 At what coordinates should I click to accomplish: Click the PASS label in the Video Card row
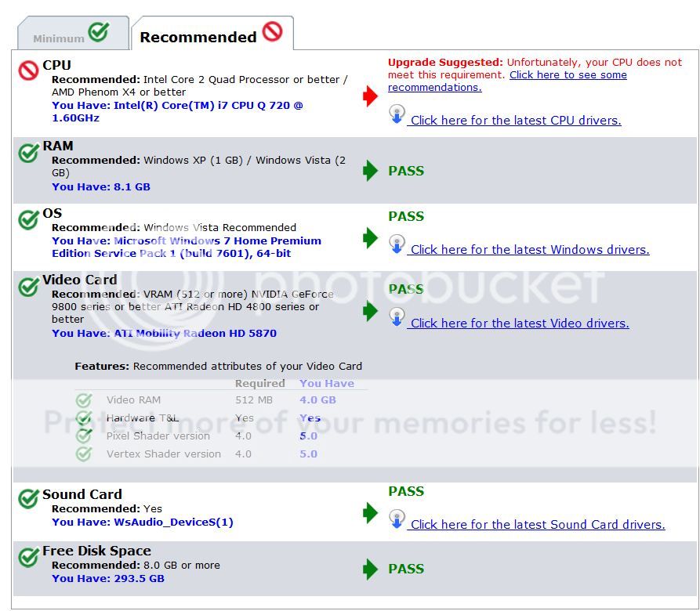point(406,289)
